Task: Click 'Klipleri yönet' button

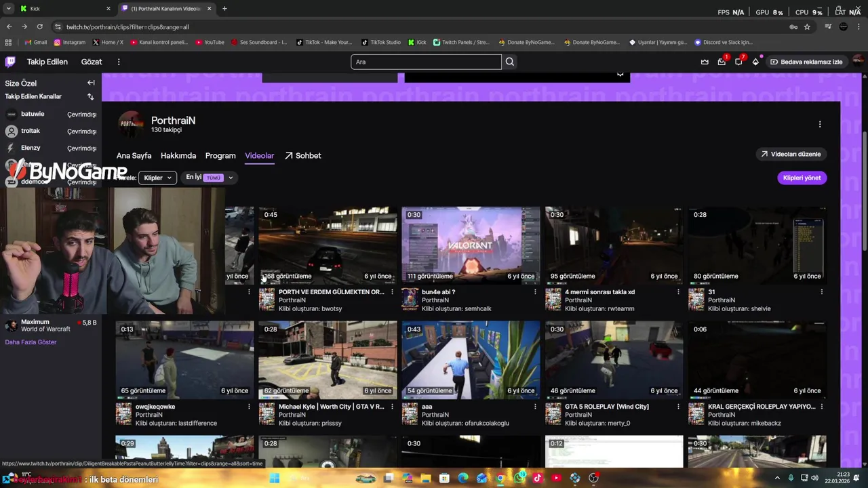Action: point(802,178)
